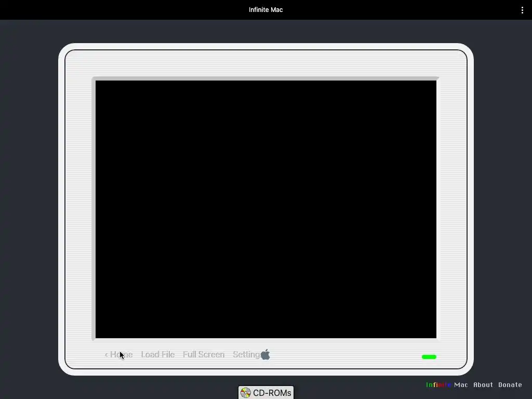Open the CD-ROMs drawer

click(x=265, y=393)
